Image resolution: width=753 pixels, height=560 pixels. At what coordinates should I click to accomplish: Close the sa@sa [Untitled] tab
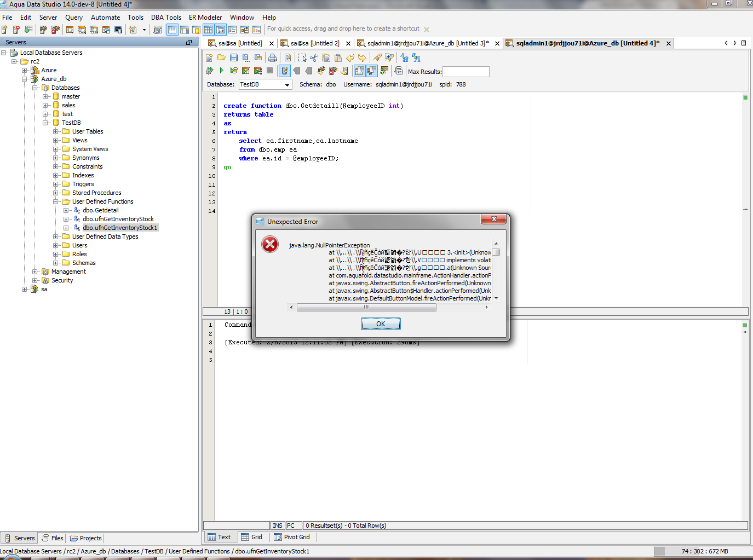tap(272, 44)
